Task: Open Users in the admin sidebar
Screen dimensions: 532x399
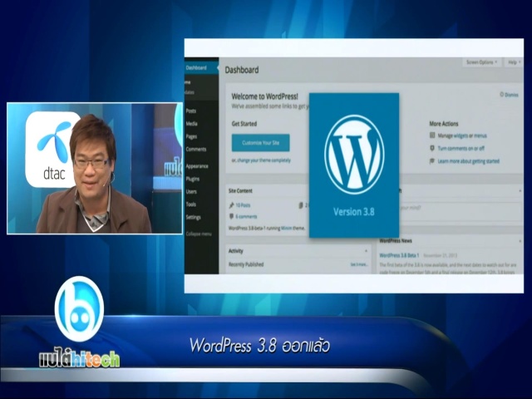Action: (191, 192)
